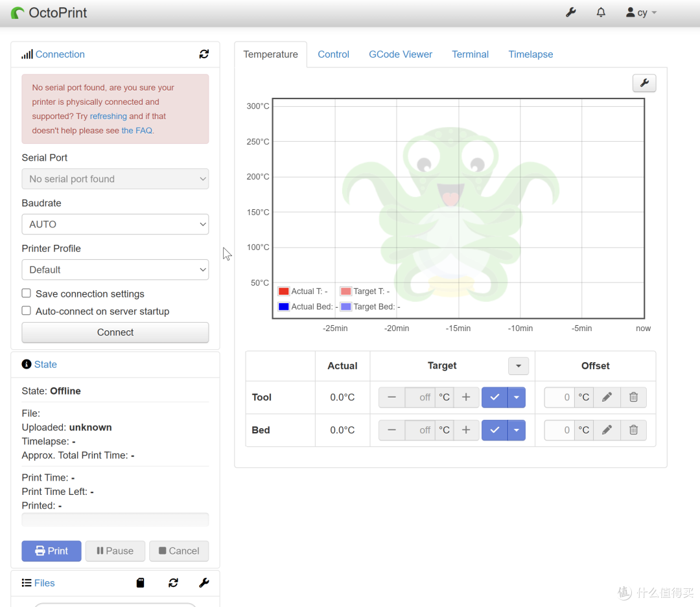
Task: Click the Tool target temperature field
Action: click(419, 397)
